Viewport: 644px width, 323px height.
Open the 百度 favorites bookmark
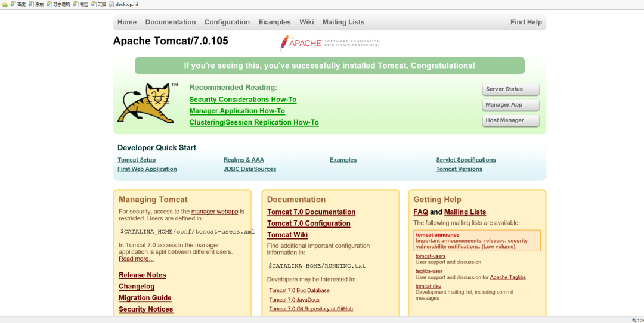pyautogui.click(x=18, y=5)
